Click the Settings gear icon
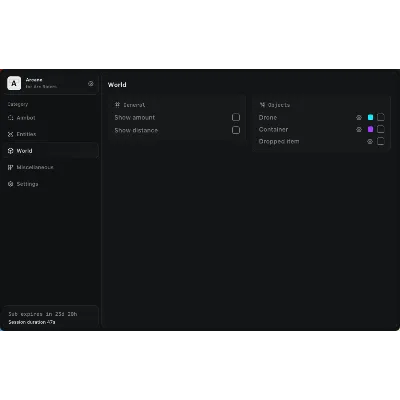 [x=11, y=184]
